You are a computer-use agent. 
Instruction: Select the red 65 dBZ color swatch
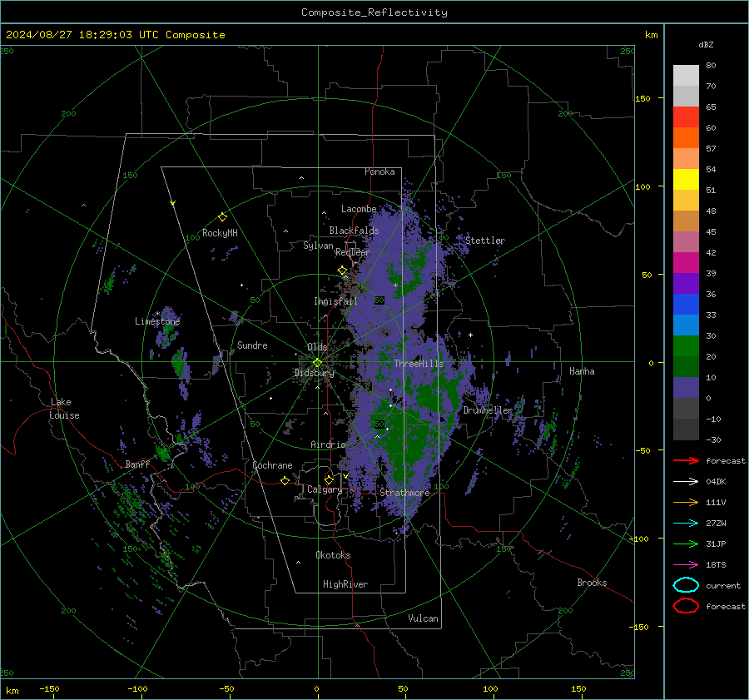(686, 117)
